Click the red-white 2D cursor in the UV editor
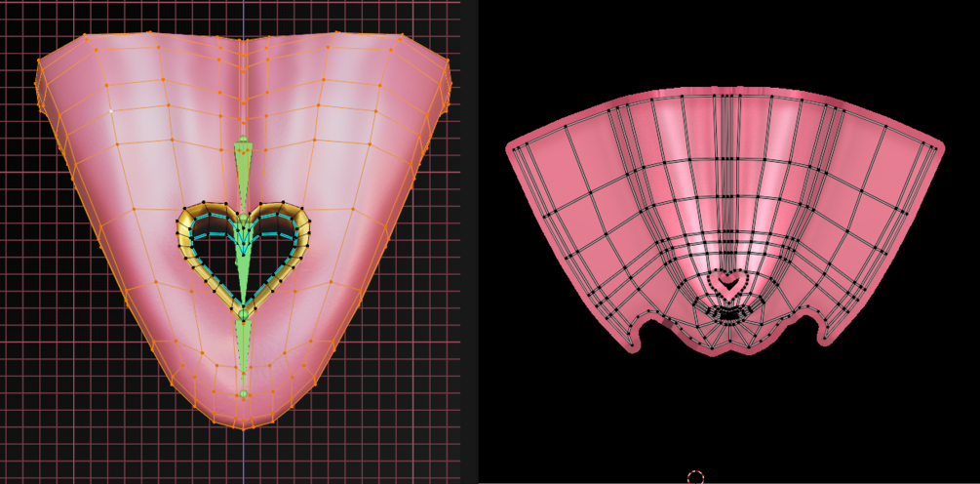 click(x=695, y=478)
